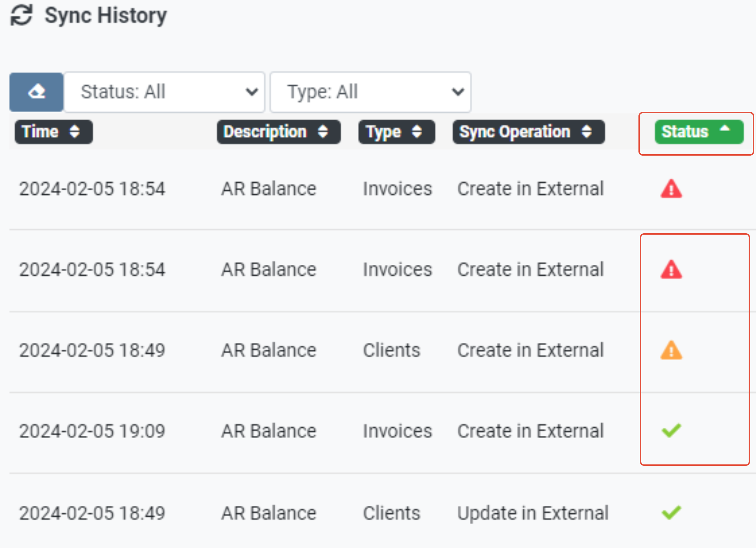756x548 pixels.
Task: Toggle the green Status sort header
Action: pos(698,132)
